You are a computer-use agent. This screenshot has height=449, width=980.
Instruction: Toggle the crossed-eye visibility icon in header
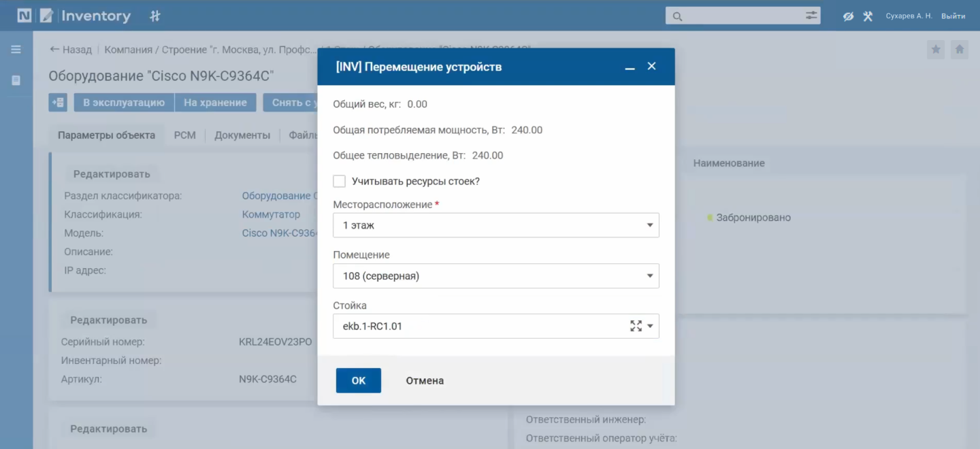click(848, 16)
